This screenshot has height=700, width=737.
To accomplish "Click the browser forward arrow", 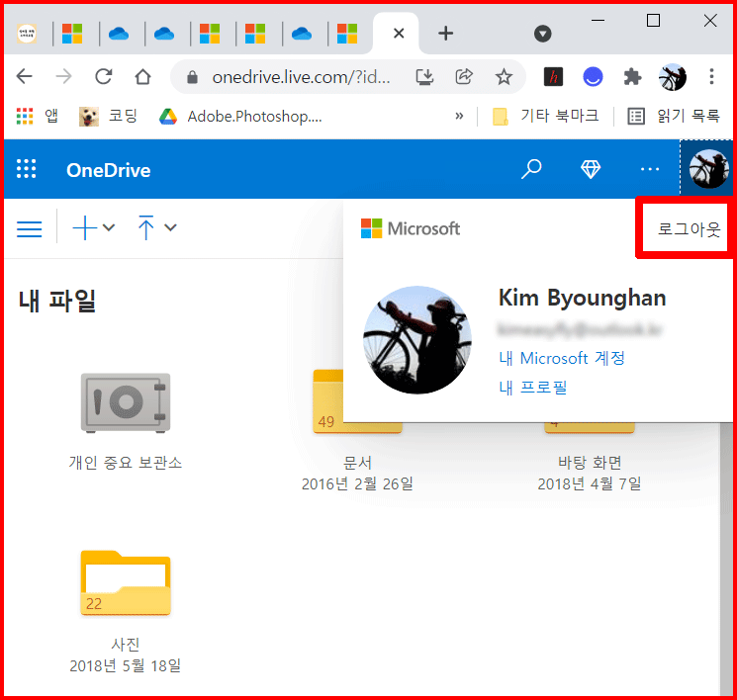I will click(63, 76).
